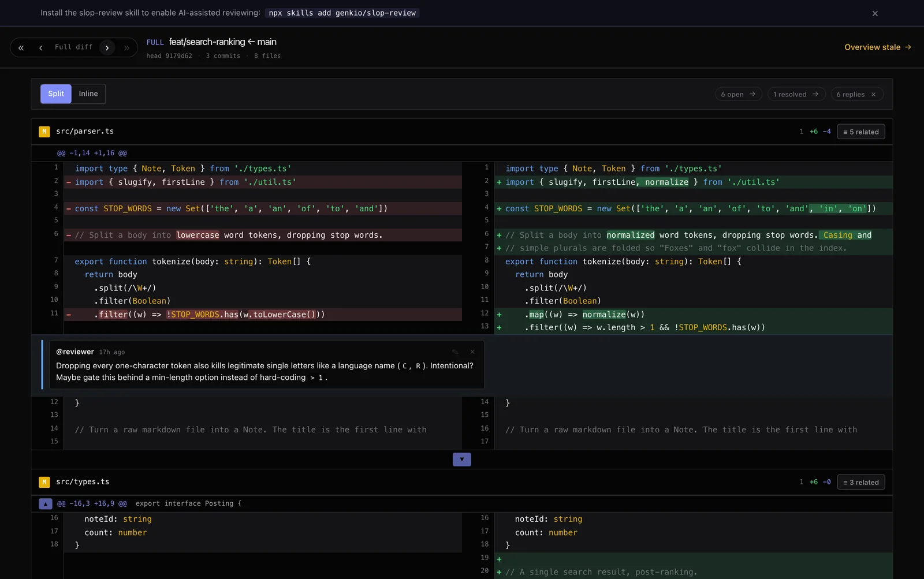
Task: Click right-side line number 12
Action: click(x=485, y=313)
